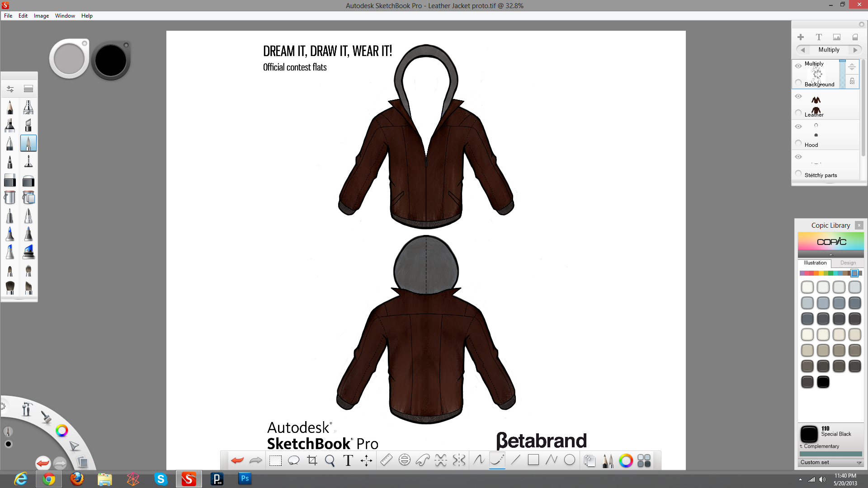The image size is (868, 488).
Task: Click next blend mode arrow beside Multiply
Action: tap(855, 50)
